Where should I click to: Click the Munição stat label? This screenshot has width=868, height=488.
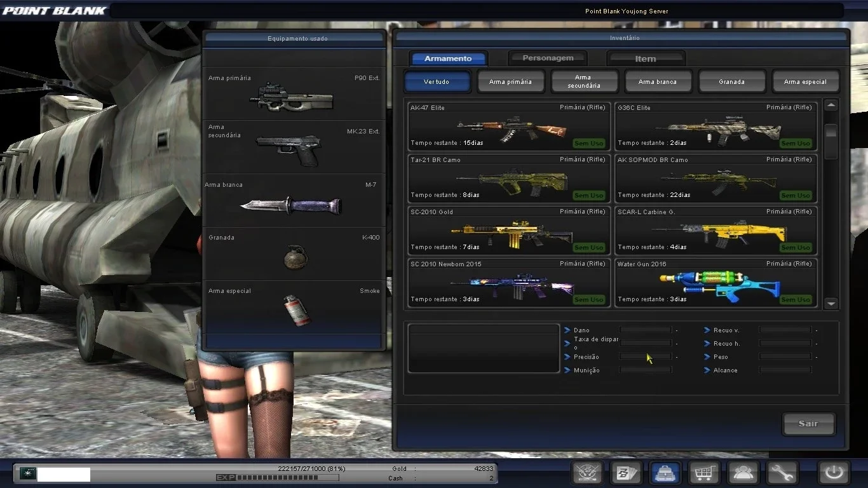[x=587, y=370]
